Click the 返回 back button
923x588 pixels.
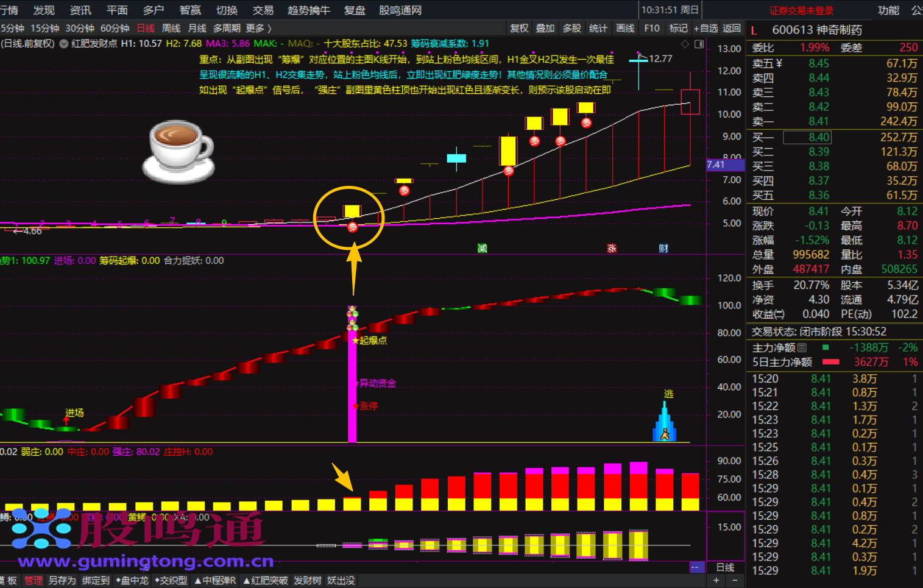click(732, 28)
